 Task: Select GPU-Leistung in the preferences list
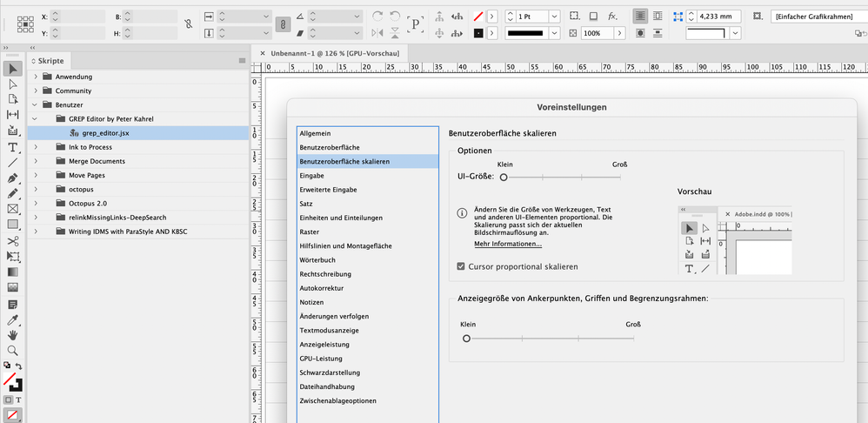coord(321,359)
